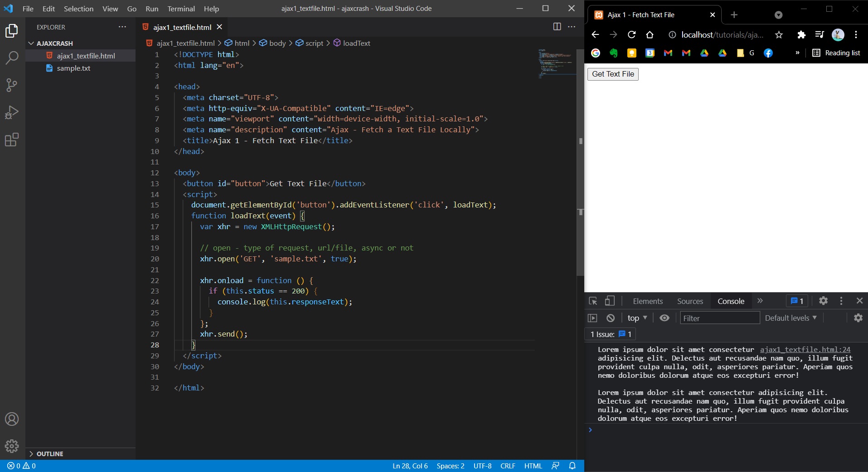Close the ajax1_textfile.html editor tab
The height and width of the screenshot is (472, 868).
click(x=219, y=27)
